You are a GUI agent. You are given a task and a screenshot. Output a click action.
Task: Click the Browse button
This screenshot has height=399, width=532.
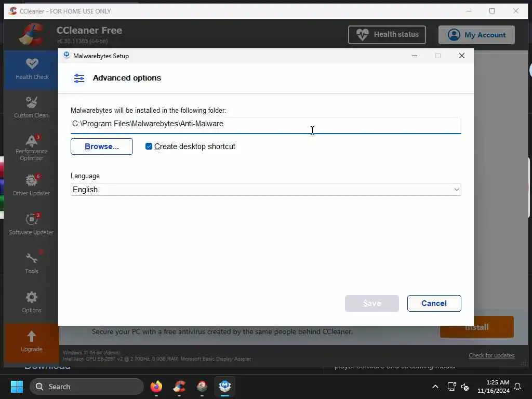click(x=102, y=147)
